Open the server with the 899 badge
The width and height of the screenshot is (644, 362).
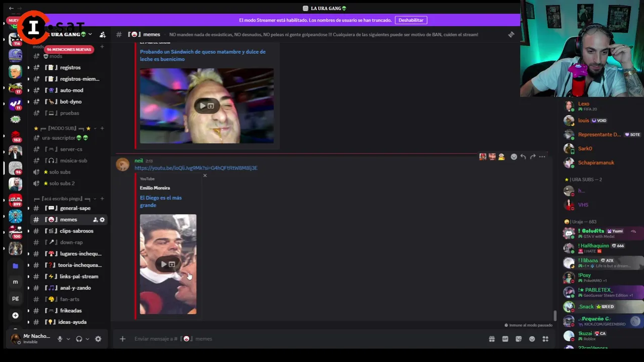coord(16,201)
